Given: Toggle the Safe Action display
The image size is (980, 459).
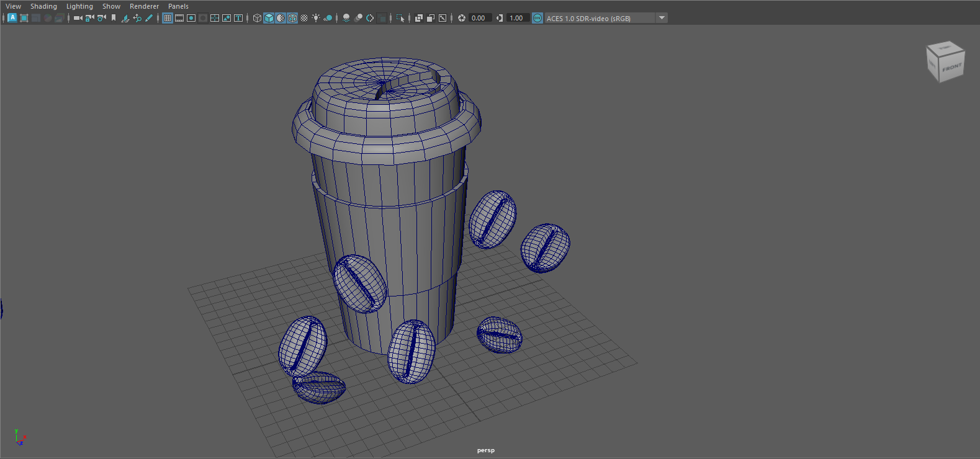Looking at the screenshot, I should point(227,18).
